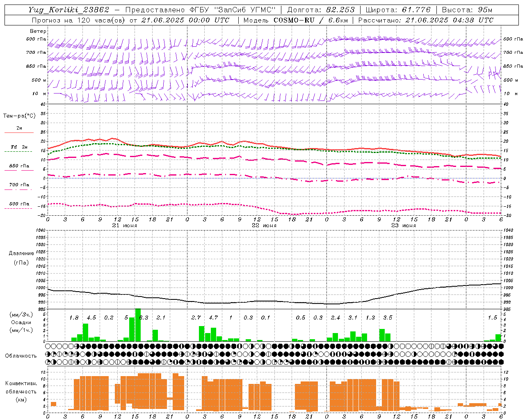This screenshot has width=525, height=420.
Task: Click the (гПа) unit label under Давление
Action: click(21, 262)
